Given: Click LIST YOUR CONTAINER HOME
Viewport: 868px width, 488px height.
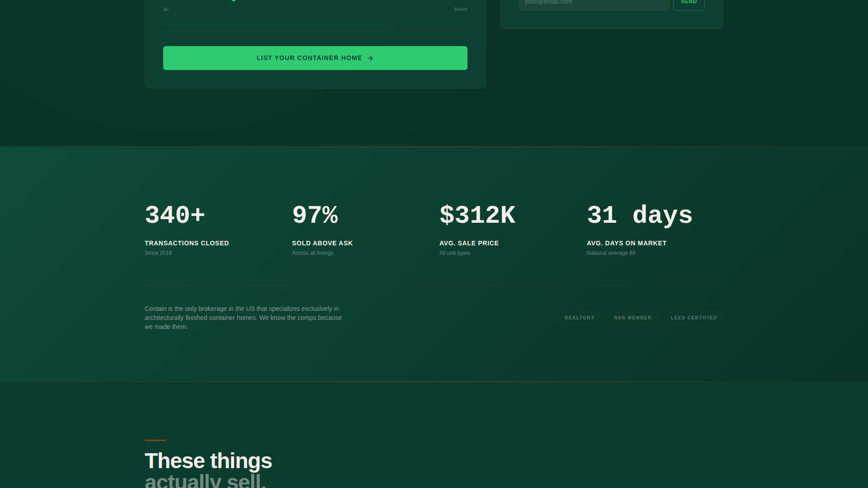Looking at the screenshot, I should [315, 58].
